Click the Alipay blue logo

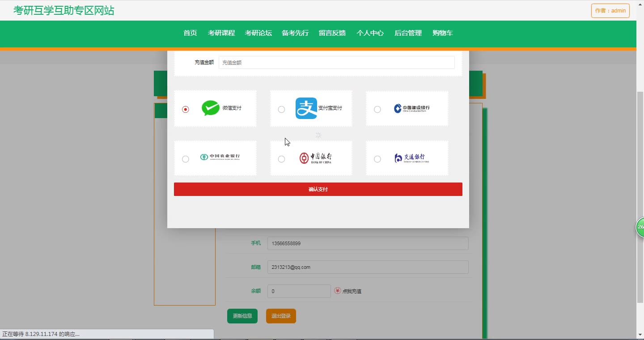coord(306,108)
